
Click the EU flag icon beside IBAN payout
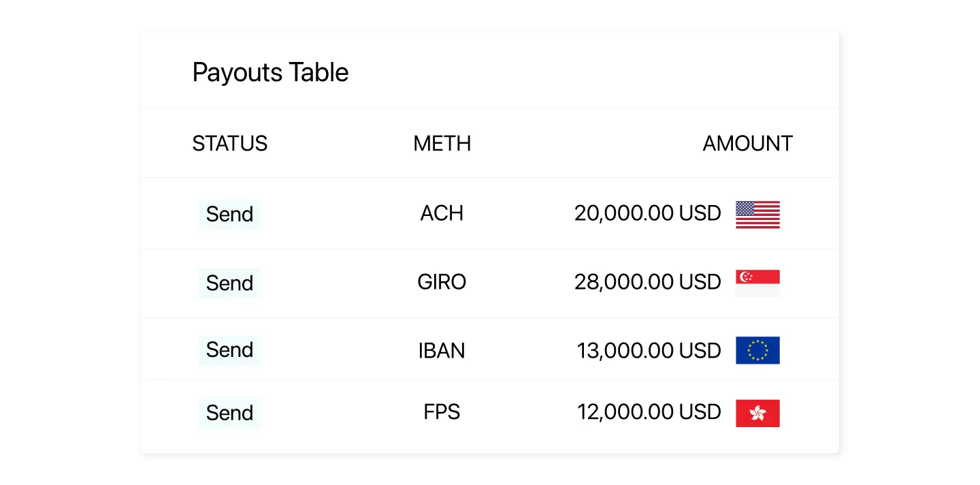tap(757, 350)
